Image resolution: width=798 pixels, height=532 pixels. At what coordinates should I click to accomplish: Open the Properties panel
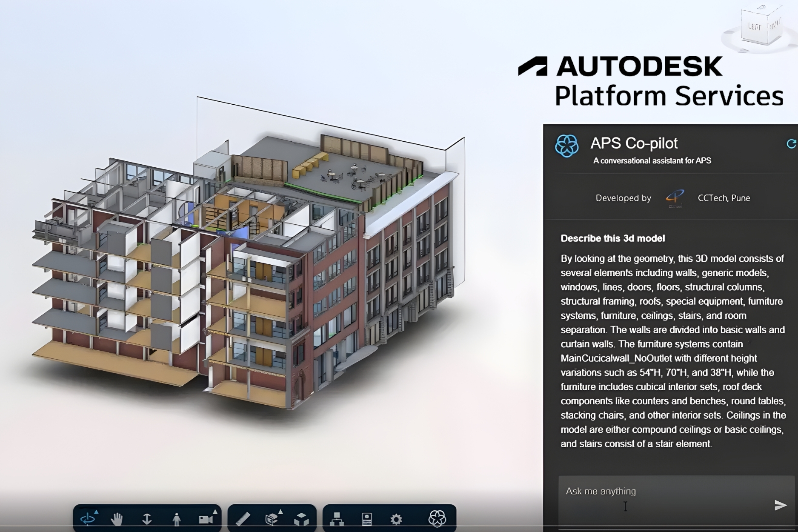pyautogui.click(x=366, y=518)
